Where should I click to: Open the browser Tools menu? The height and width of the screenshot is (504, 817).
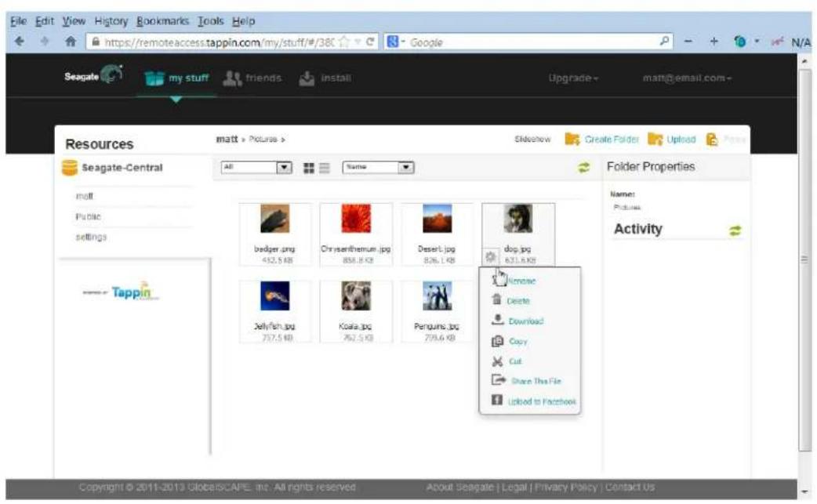[210, 21]
